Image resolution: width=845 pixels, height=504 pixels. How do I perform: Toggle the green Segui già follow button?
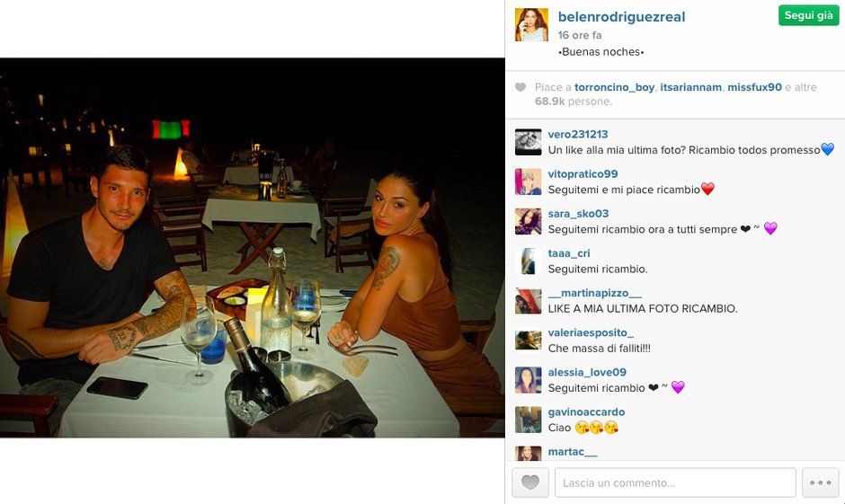pyautogui.click(x=808, y=15)
